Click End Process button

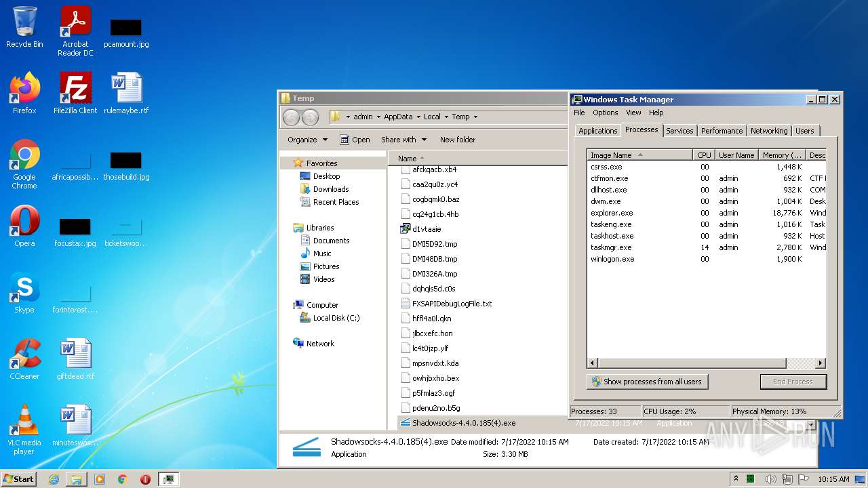(x=793, y=382)
